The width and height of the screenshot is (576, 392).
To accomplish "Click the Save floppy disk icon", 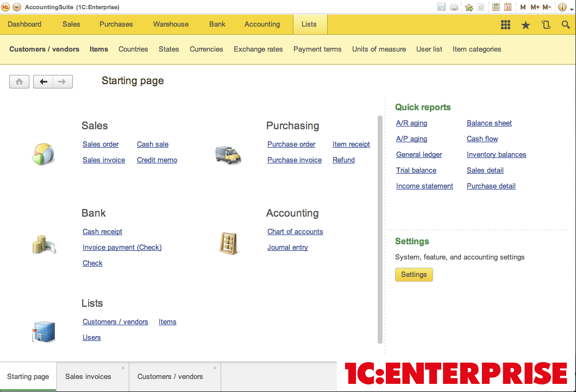I will tap(442, 7).
